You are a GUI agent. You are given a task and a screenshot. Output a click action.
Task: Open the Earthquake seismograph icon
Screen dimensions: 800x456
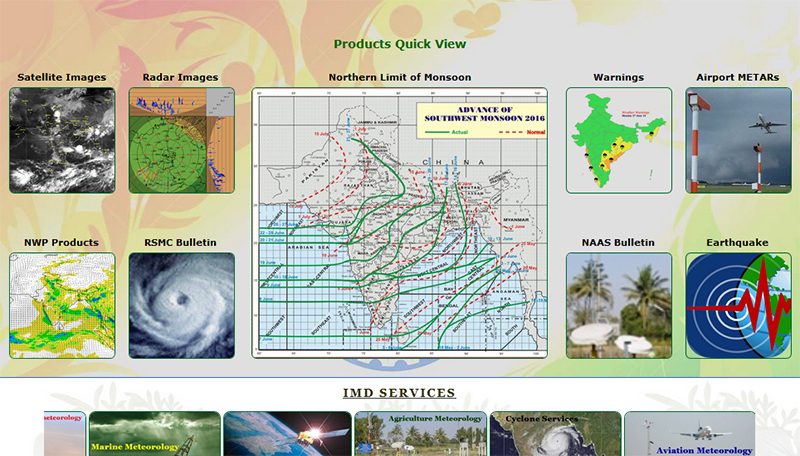point(738,306)
